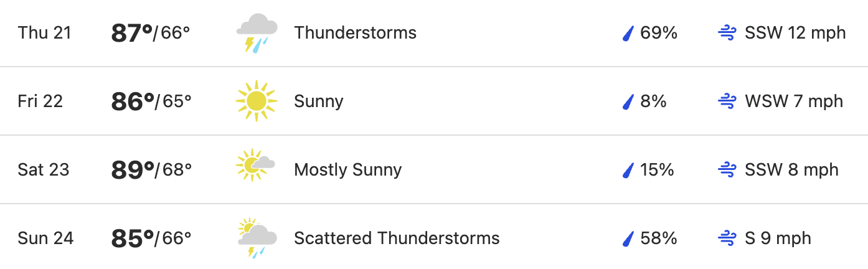Click the wind icon next to WSW 7 mph
This screenshot has height=269, width=868.
pos(727,101)
